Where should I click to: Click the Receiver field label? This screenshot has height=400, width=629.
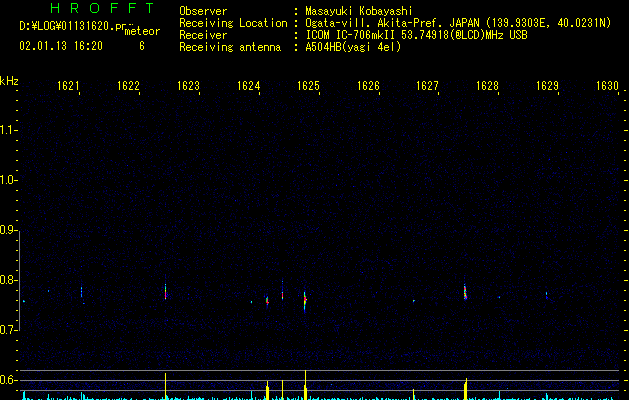[x=203, y=35]
